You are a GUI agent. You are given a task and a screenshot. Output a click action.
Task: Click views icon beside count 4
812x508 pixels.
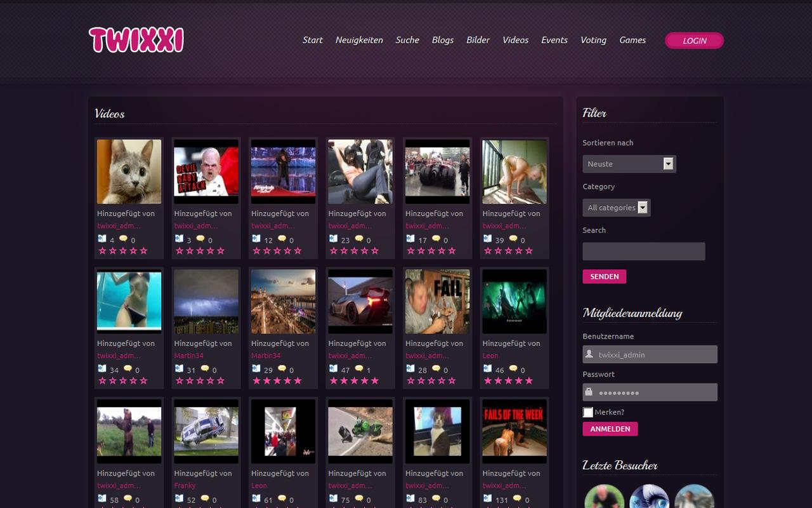click(x=101, y=239)
